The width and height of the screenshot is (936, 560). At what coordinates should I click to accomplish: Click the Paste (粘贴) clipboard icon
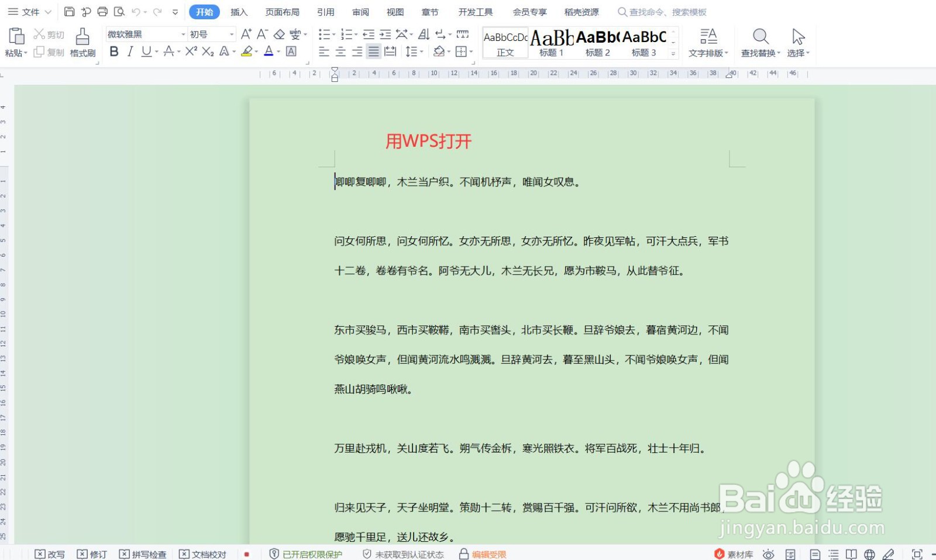16,36
